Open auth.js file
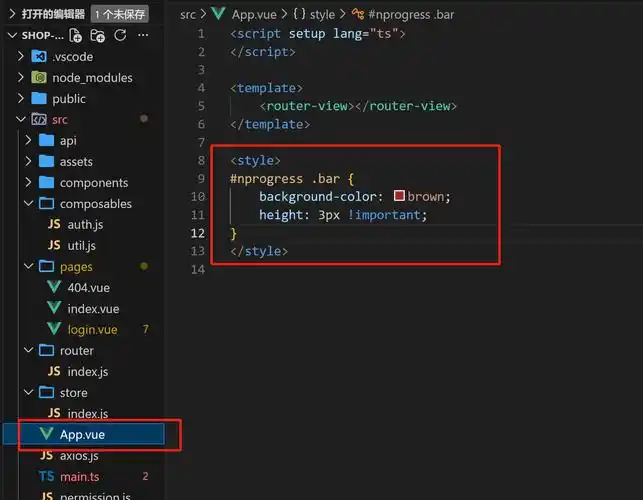Viewport: 643px width, 500px height. tap(85, 224)
